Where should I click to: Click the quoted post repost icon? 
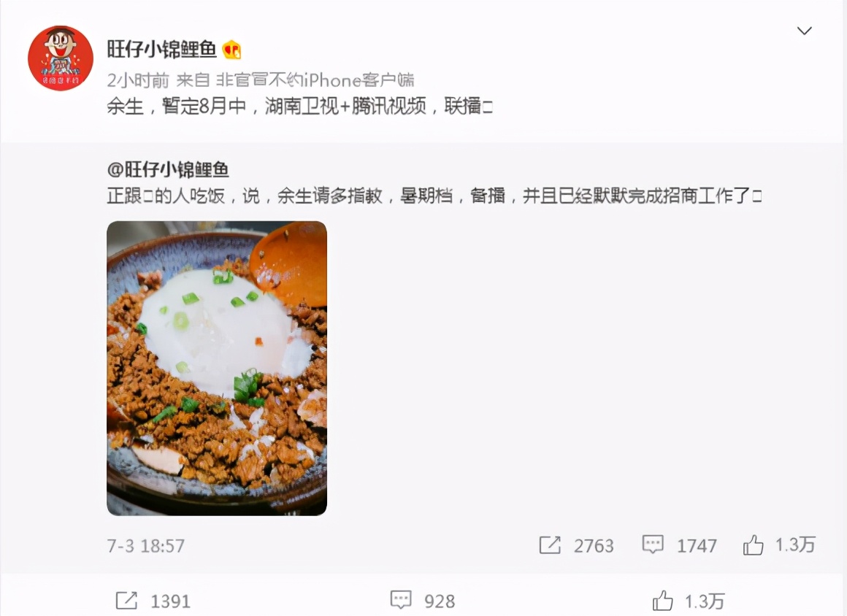[x=550, y=545]
